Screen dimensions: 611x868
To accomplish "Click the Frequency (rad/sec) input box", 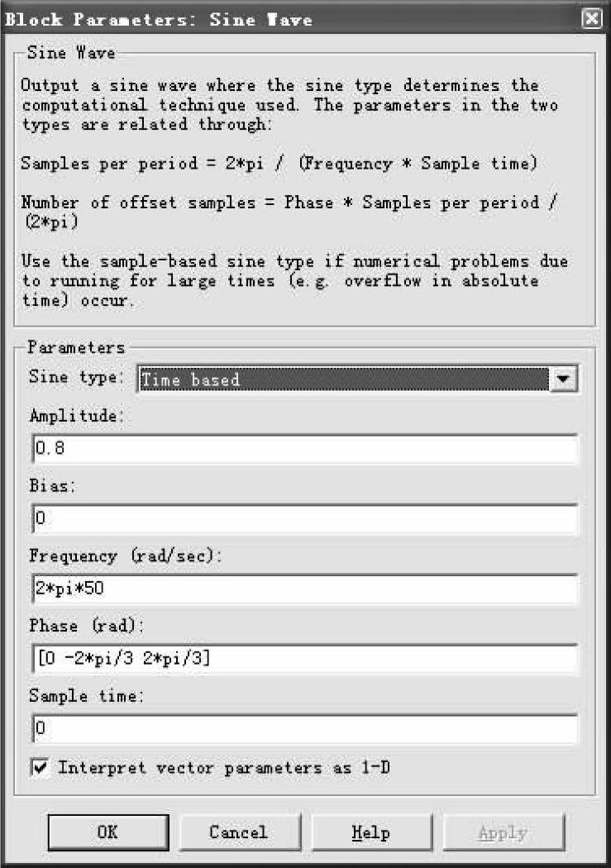I will (x=304, y=589).
